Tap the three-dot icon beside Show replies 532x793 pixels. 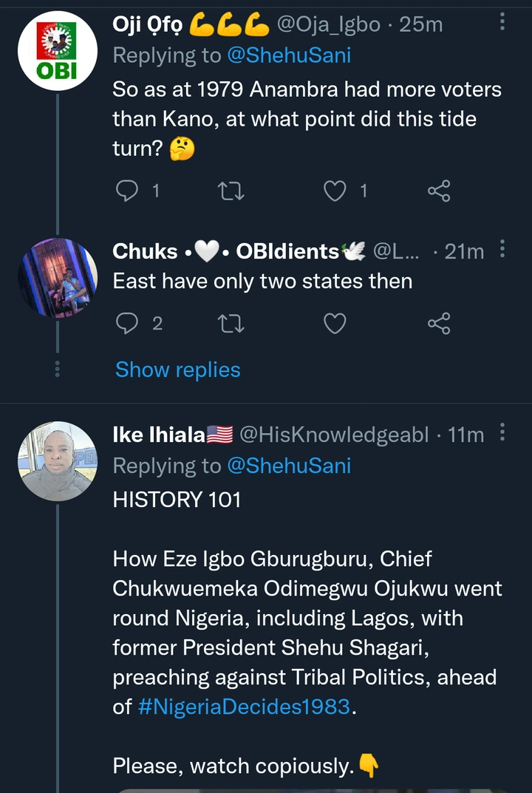(x=58, y=370)
